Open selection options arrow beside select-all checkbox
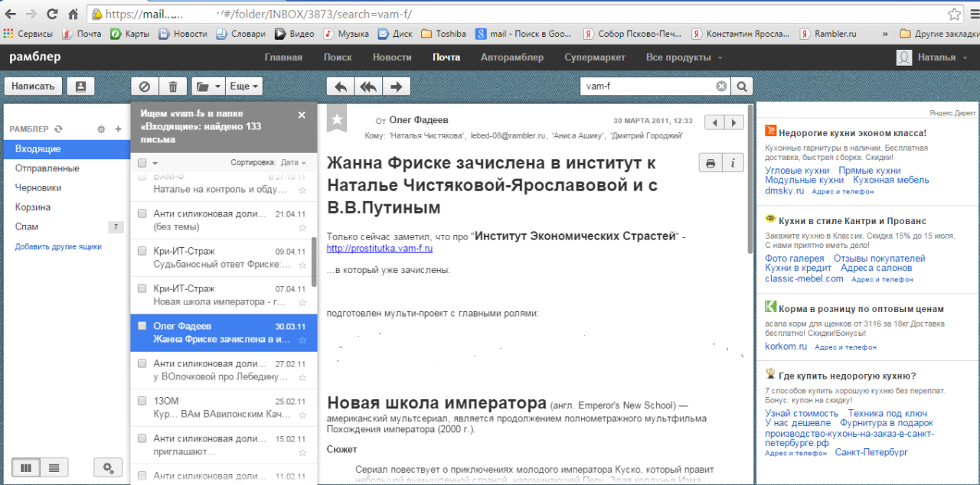Viewport: 980px width, 485px height. pyautogui.click(x=155, y=162)
